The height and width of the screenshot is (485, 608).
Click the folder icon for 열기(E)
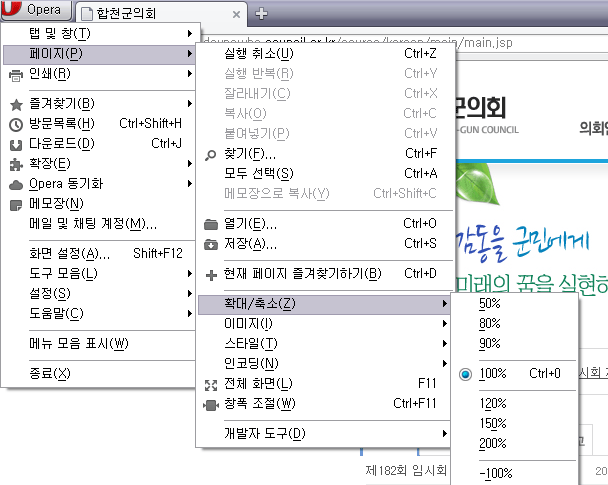coord(211,224)
